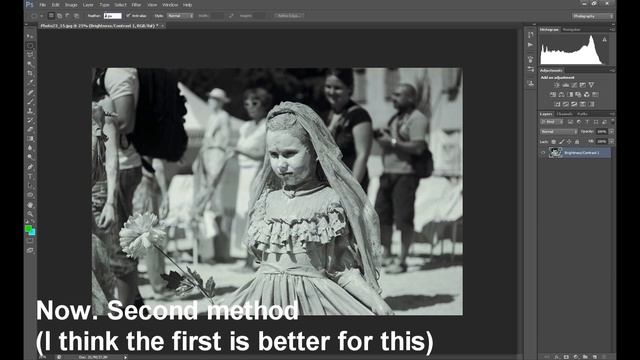Select the History Brush tool

point(30,120)
